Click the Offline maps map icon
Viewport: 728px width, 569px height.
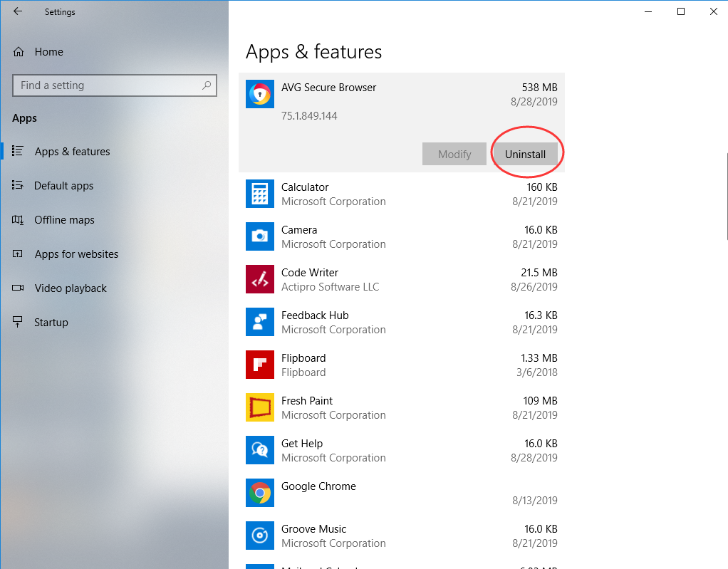[18, 219]
